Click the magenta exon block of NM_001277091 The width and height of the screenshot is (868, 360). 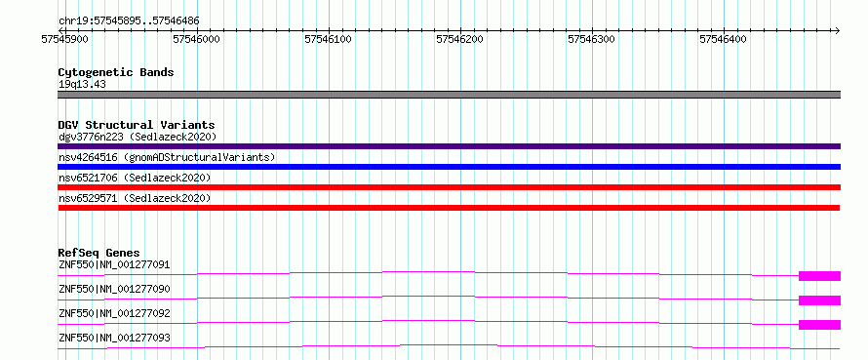(x=819, y=276)
